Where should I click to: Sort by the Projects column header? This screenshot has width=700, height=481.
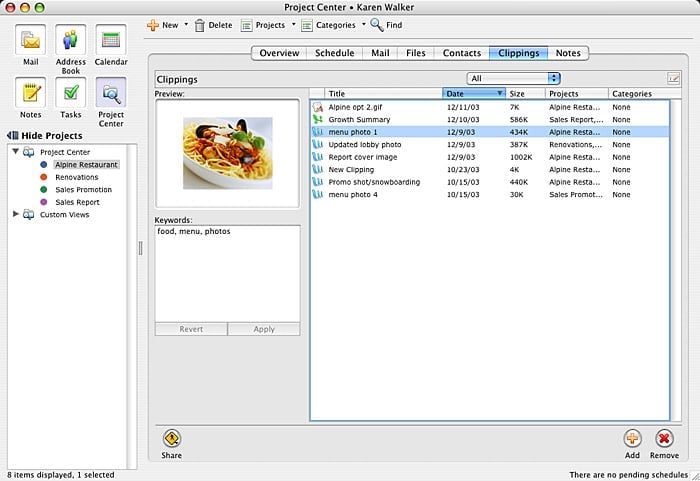pyautogui.click(x=576, y=94)
